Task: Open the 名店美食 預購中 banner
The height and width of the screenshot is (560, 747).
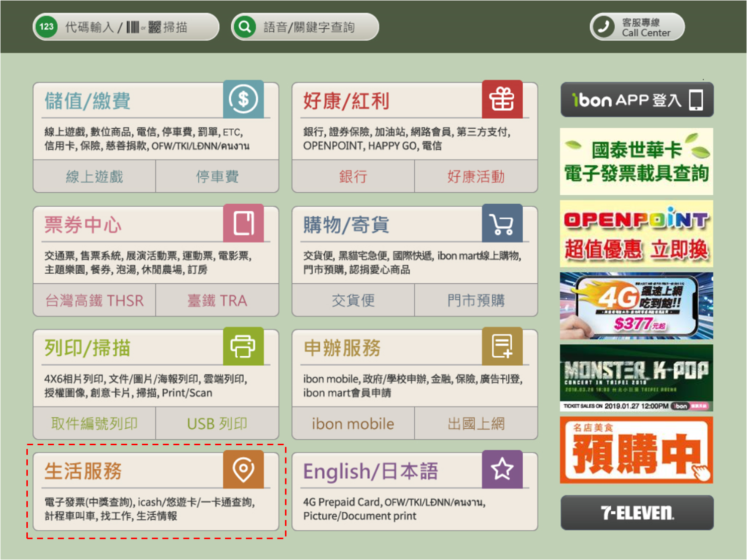Action: click(637, 450)
